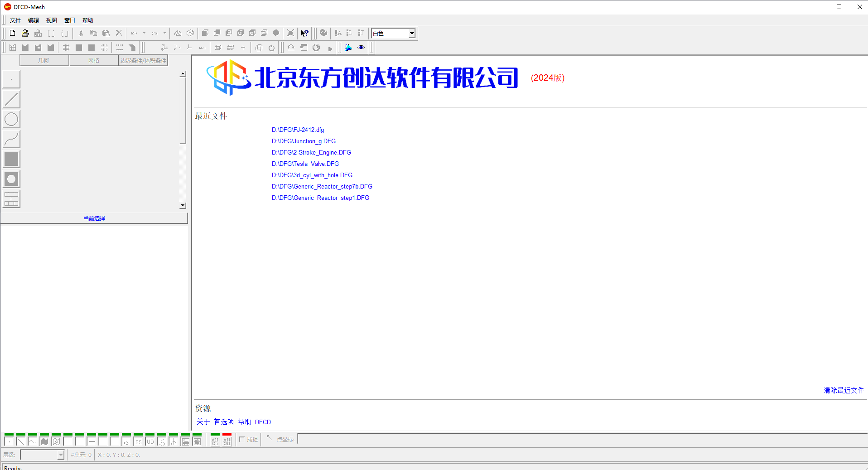Click the zoom-to-fit crossed arrows icon
Image resolution: width=868 pixels, height=470 pixels.
(x=290, y=33)
